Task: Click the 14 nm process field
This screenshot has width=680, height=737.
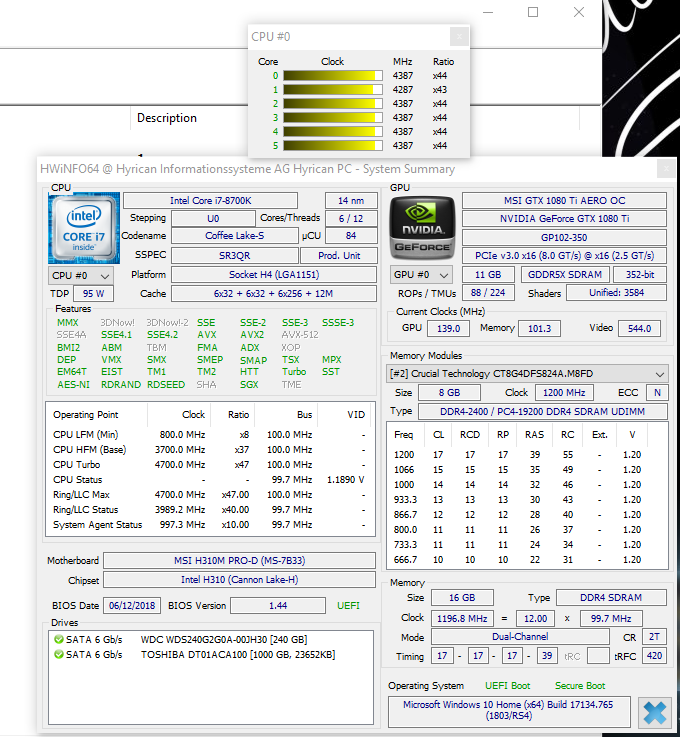Action: click(x=351, y=201)
